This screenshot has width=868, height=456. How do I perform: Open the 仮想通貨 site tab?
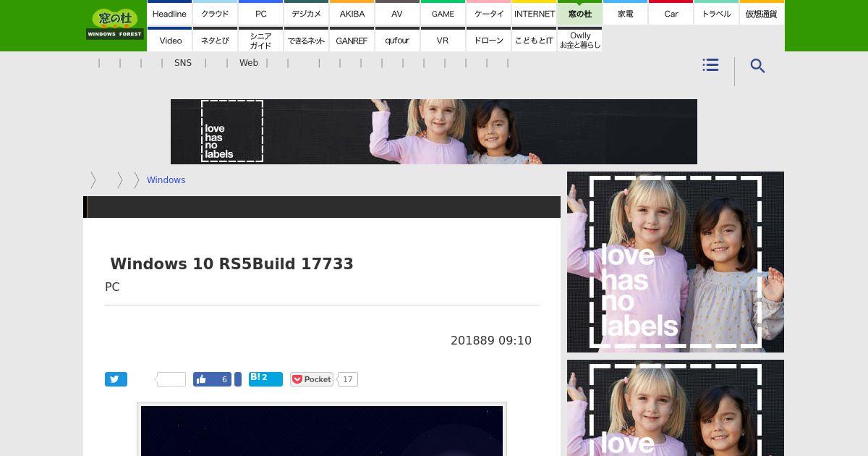[762, 13]
